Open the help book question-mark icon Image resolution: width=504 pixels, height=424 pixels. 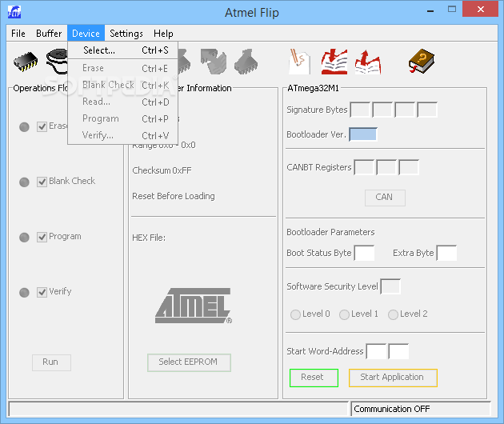[x=422, y=61]
